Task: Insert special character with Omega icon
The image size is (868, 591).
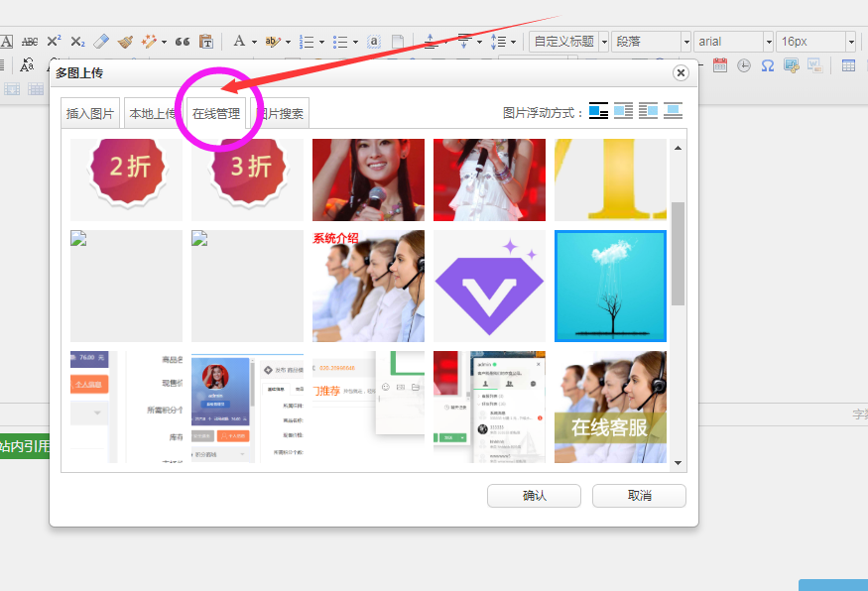Action: [768, 65]
